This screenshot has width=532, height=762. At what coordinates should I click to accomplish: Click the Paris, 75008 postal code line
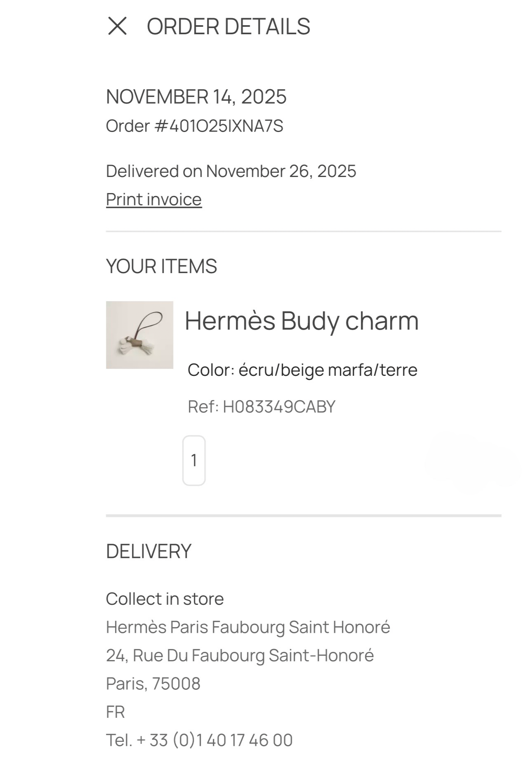[x=153, y=684]
